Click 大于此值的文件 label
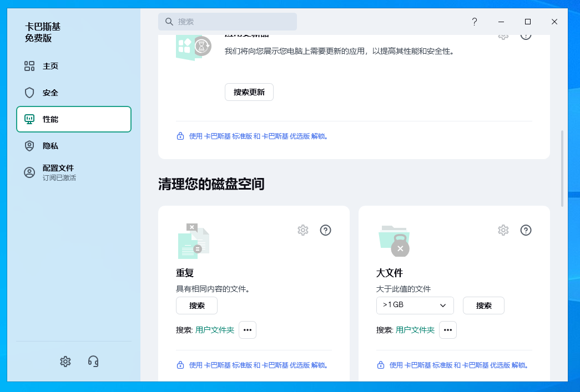Image resolution: width=580 pixels, height=392 pixels. click(404, 289)
